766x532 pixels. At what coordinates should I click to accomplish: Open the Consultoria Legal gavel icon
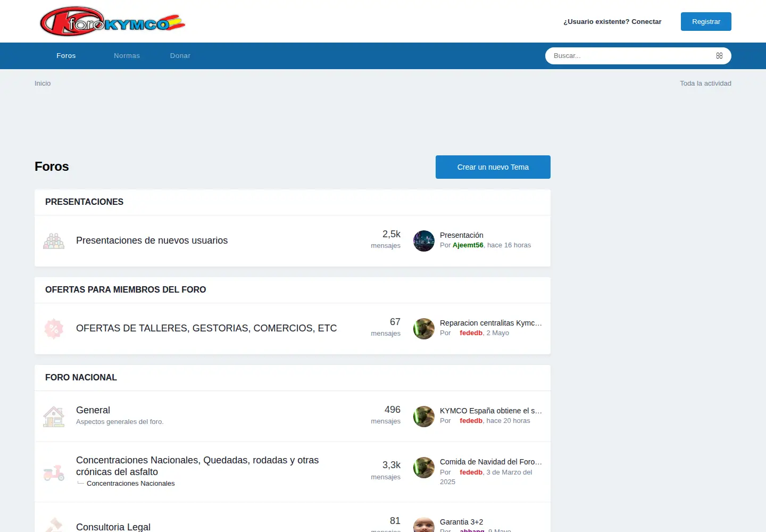[54, 525]
